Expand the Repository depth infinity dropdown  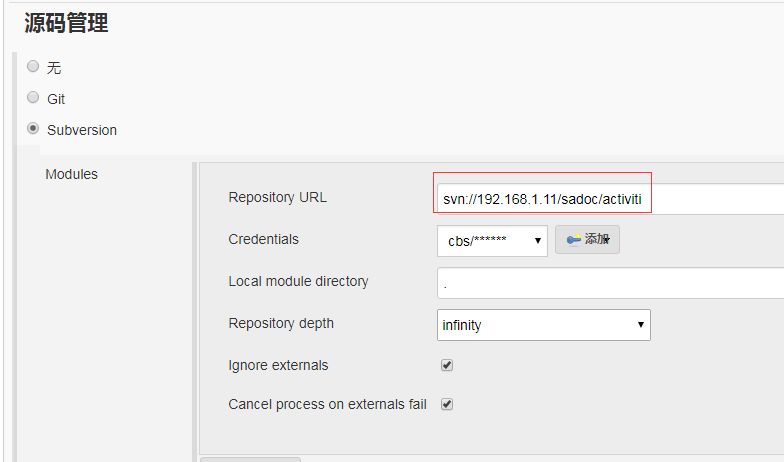[x=544, y=325]
